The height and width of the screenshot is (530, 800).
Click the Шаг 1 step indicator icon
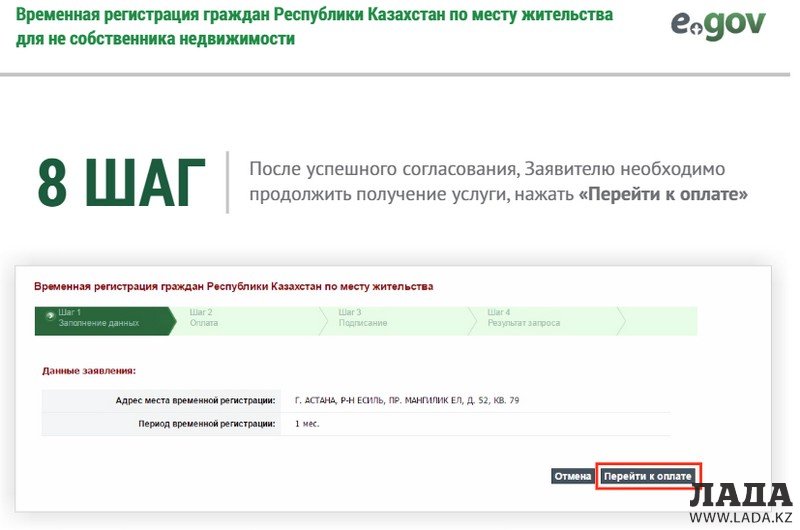click(x=50, y=315)
